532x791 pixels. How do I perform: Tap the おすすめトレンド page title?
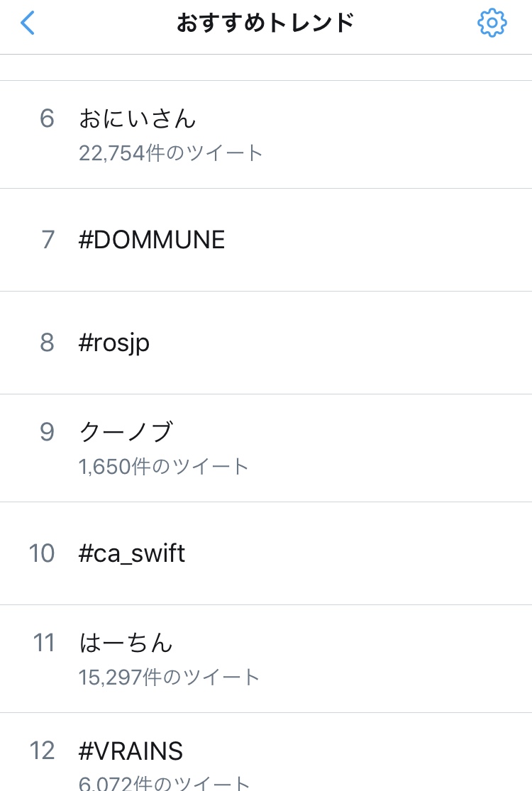265,23
